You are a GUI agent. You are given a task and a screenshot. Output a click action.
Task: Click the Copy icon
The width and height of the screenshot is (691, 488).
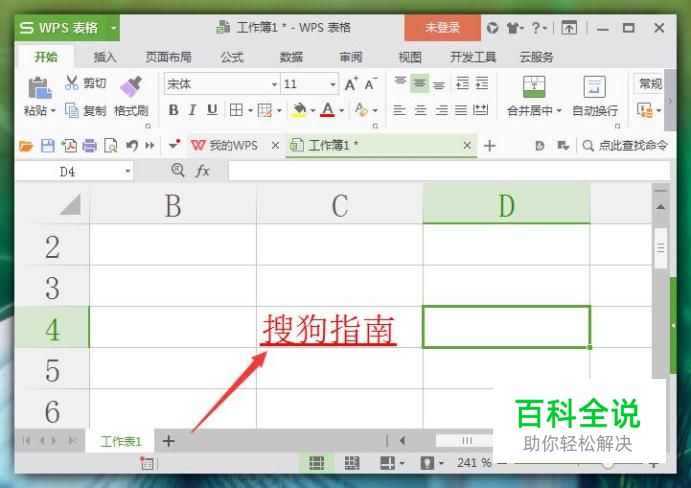(x=71, y=110)
